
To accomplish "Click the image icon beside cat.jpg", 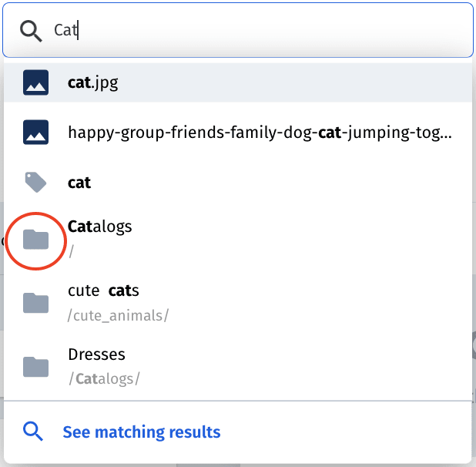I will pyautogui.click(x=36, y=82).
